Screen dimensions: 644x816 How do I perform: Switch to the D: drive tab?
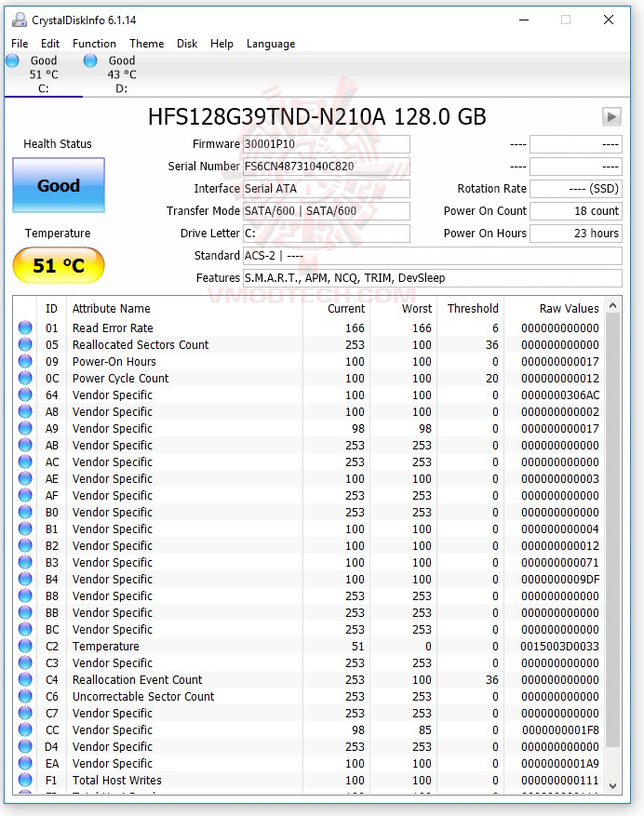[121, 74]
